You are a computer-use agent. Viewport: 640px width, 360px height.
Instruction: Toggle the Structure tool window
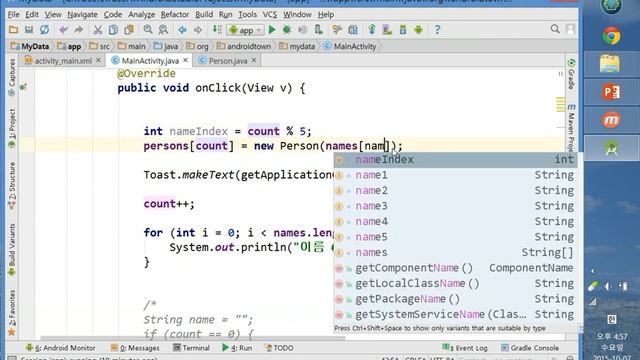[x=12, y=186]
